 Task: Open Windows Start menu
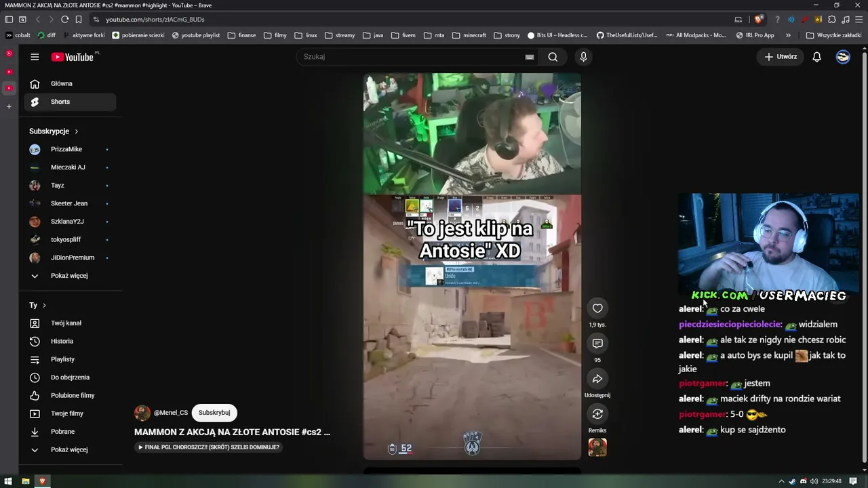click(x=9, y=481)
